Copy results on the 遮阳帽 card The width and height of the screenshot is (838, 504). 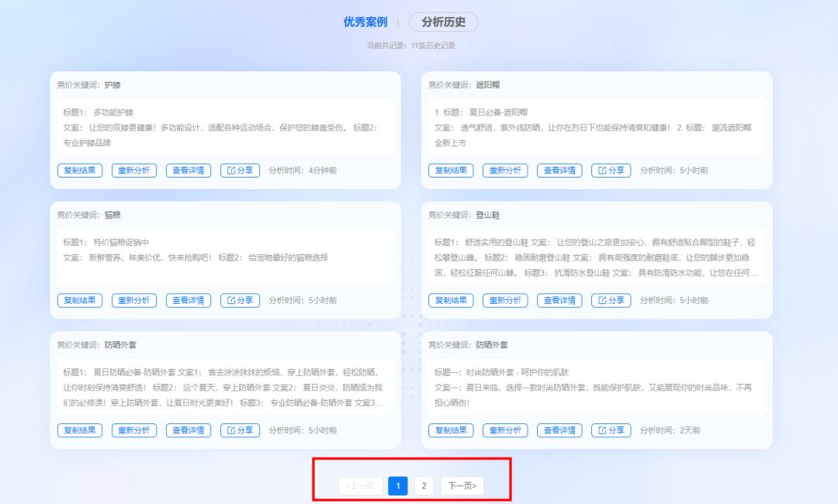click(452, 171)
